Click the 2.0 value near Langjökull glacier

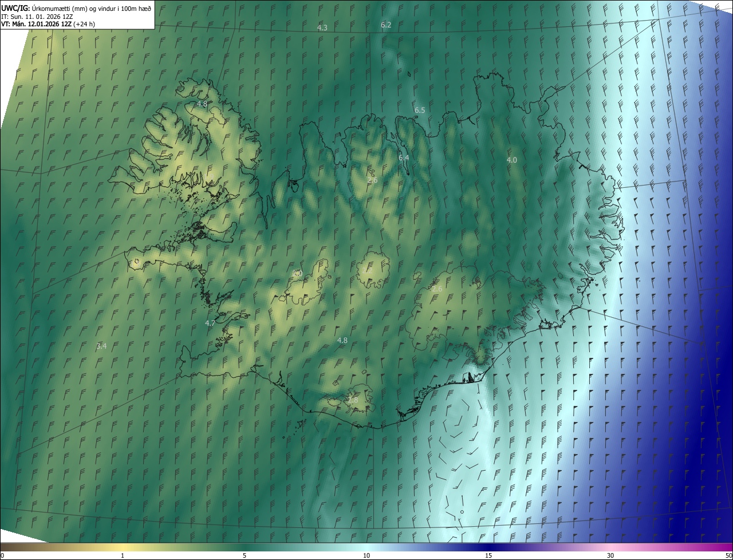click(x=297, y=274)
